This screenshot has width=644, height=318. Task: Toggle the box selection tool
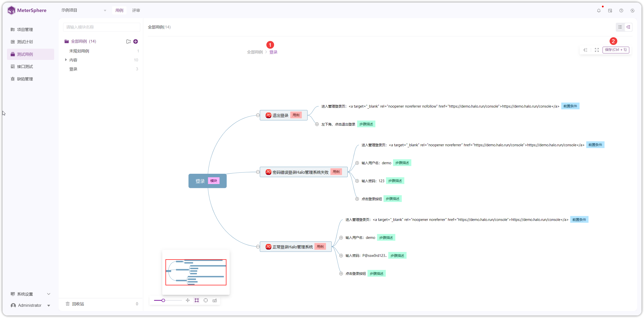[x=197, y=300]
